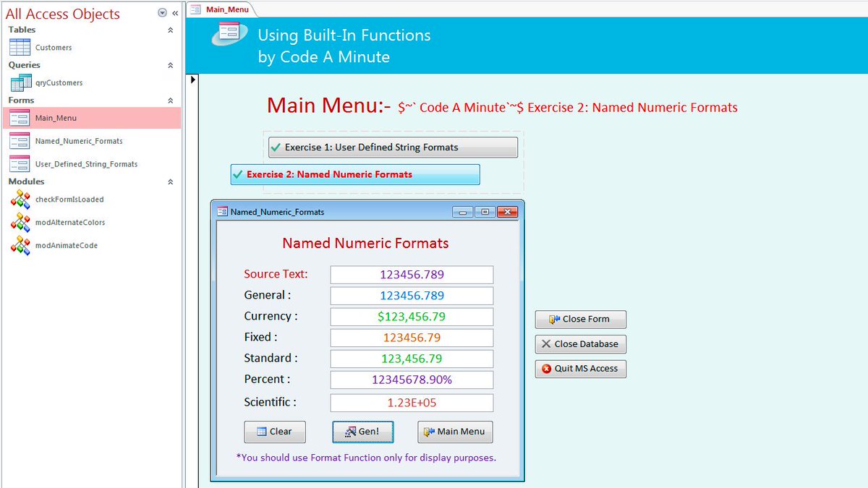Close the Named_Numeric_Formats window

[x=507, y=212]
